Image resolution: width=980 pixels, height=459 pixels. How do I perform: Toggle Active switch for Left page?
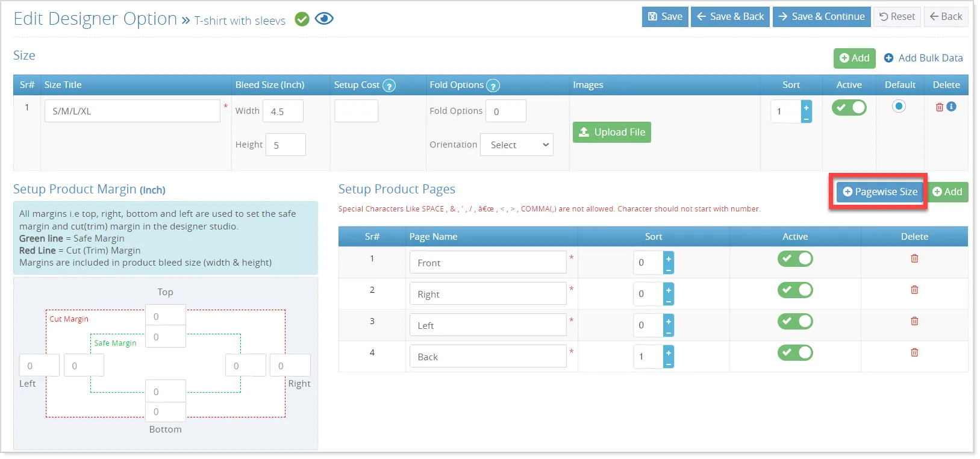point(795,322)
